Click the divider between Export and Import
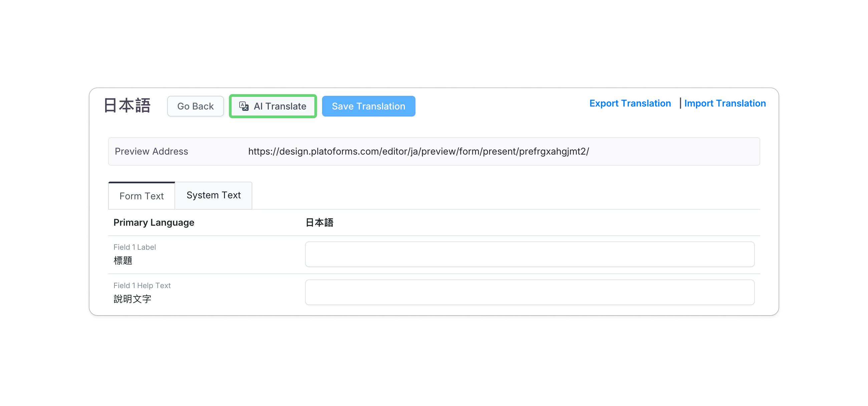Viewport: 868px width, 406px height. (x=680, y=103)
